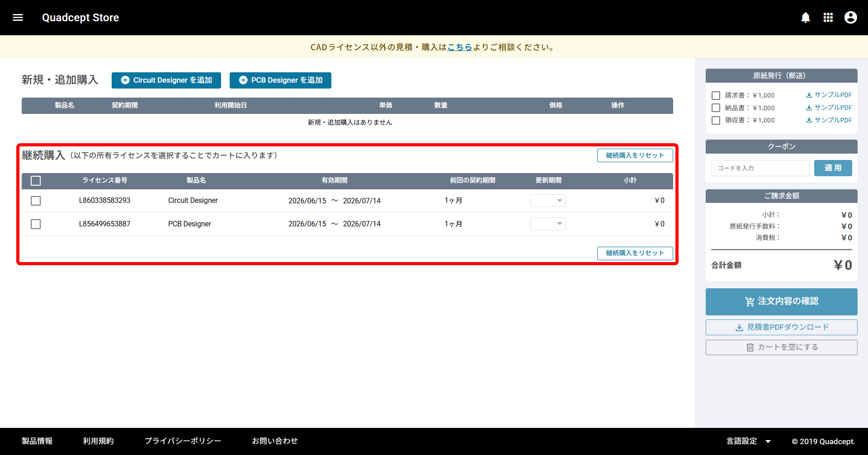Click download icon beside 領収書 サンプルPDF
Screen dimensions: 868x455
(809, 120)
